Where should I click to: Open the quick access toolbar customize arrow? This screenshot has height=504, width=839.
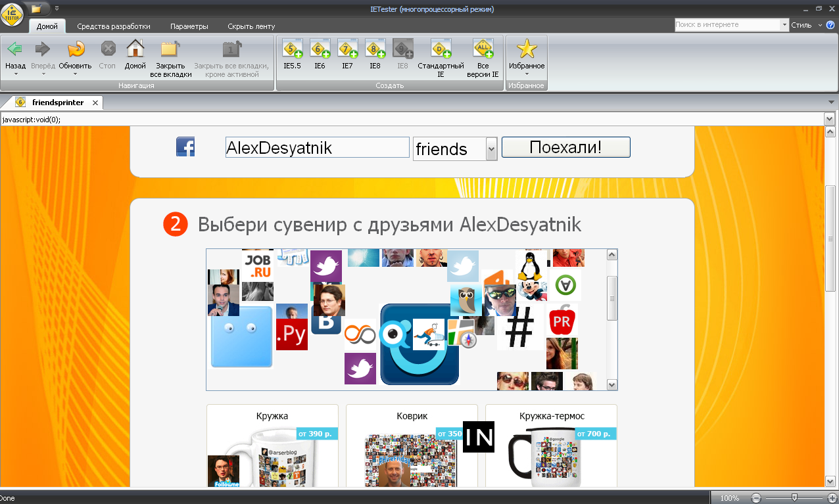point(57,9)
